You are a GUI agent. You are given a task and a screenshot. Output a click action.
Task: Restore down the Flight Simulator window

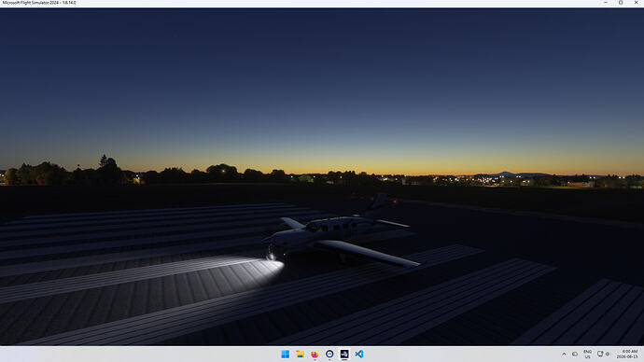(621, 3)
